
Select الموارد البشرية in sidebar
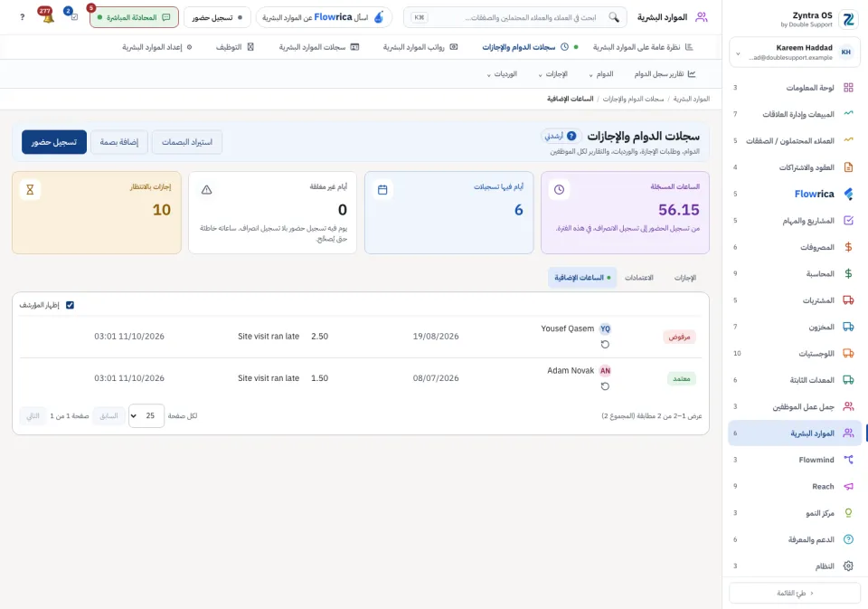pos(795,433)
